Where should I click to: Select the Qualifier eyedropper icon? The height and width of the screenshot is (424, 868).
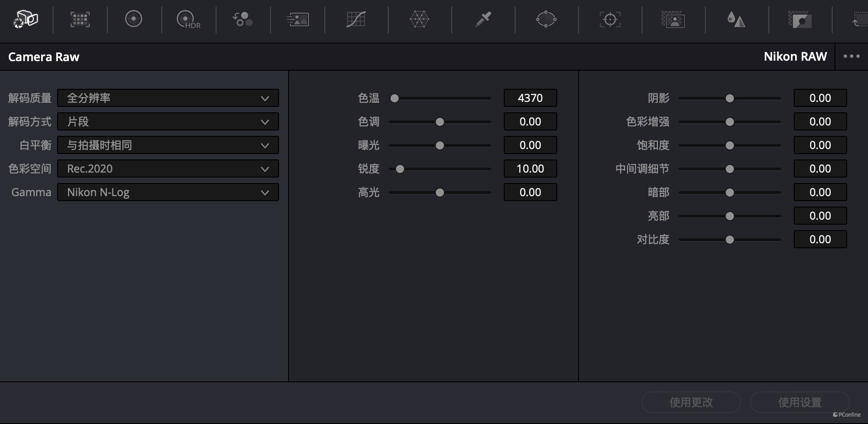click(x=483, y=19)
